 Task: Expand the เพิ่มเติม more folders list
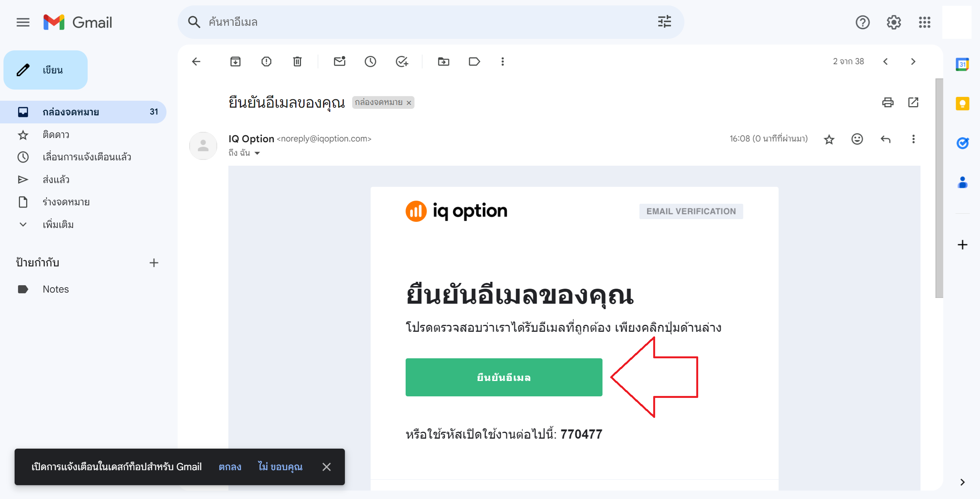tap(83, 225)
